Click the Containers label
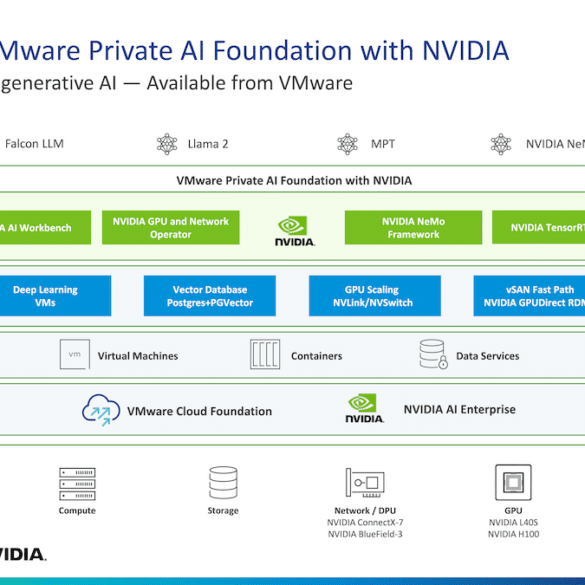Screen dimensions: 585x585 [x=316, y=356]
